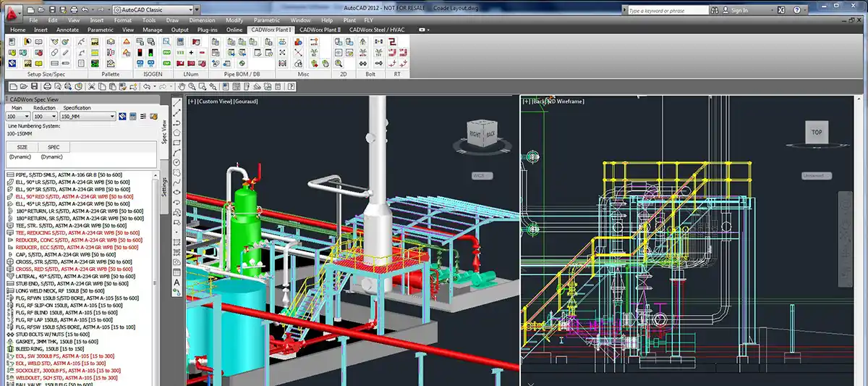Click the Text (A) tool in the draw toolbar

point(177,282)
